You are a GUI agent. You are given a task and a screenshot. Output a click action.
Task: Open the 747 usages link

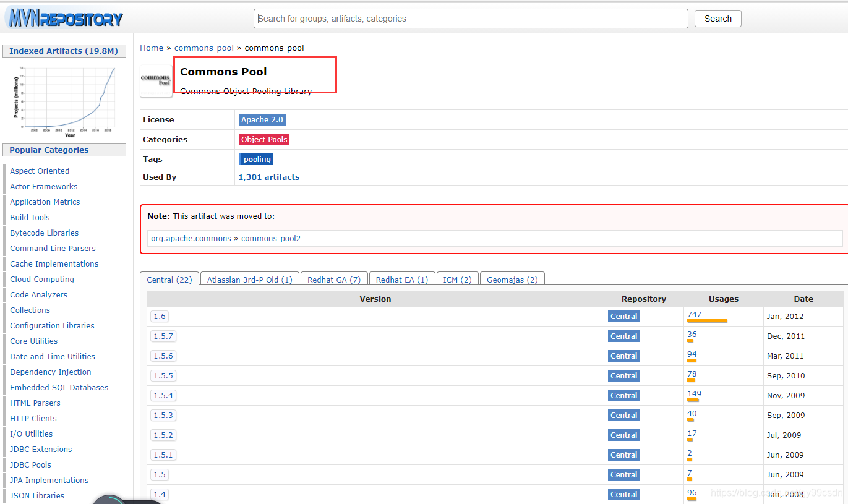point(694,314)
